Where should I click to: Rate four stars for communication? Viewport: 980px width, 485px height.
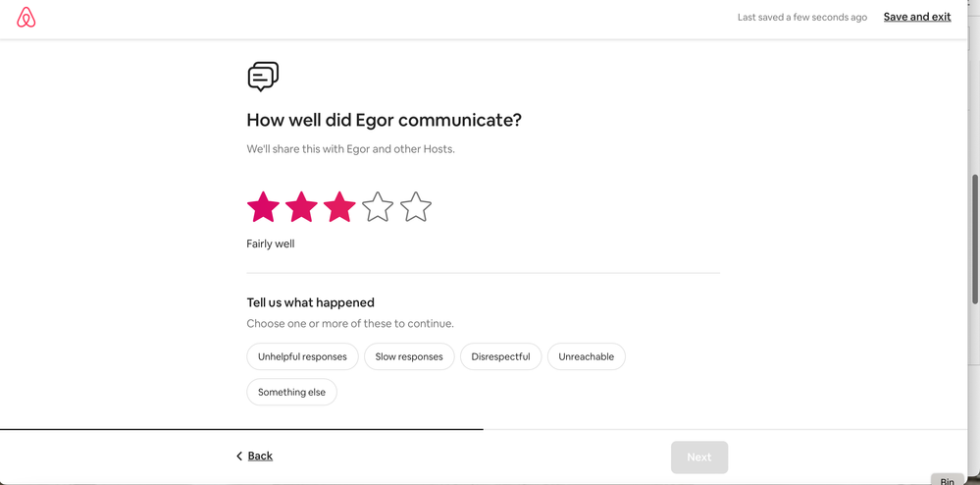[x=378, y=207]
